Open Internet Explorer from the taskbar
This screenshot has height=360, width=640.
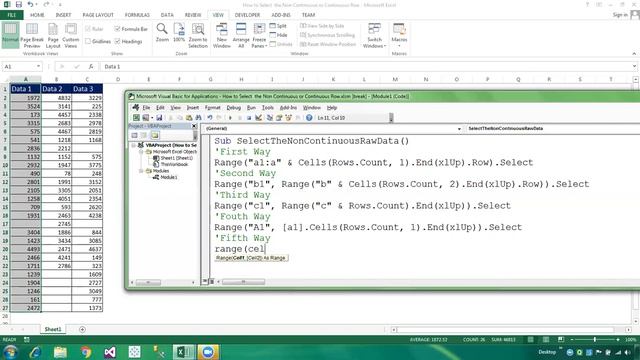(36, 352)
